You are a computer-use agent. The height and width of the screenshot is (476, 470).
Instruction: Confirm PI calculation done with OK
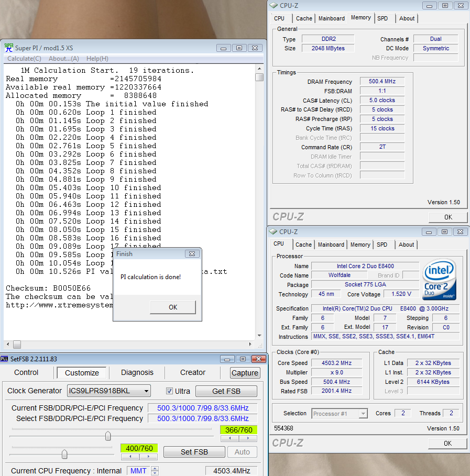coord(173,307)
